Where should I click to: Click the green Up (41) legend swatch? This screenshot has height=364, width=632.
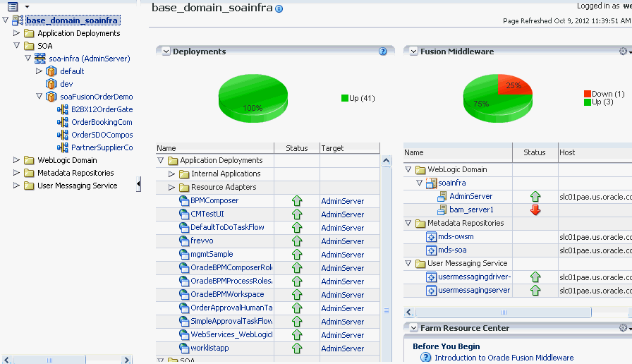[345, 98]
